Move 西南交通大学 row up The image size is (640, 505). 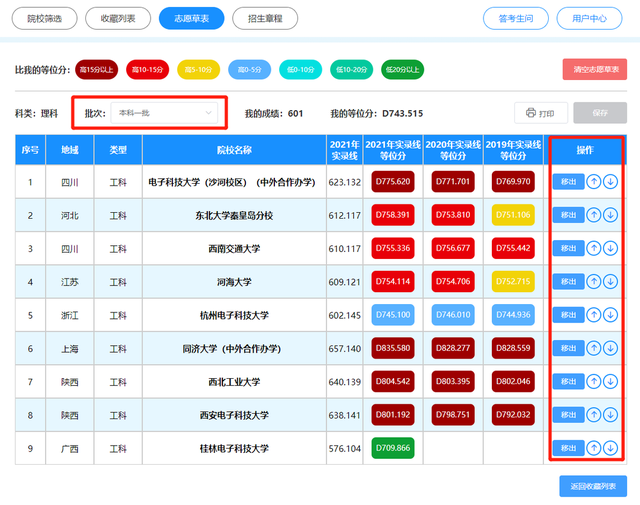click(593, 248)
